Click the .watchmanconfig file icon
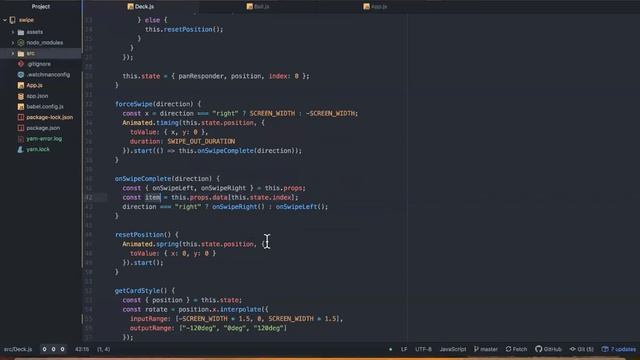 coord(21,75)
